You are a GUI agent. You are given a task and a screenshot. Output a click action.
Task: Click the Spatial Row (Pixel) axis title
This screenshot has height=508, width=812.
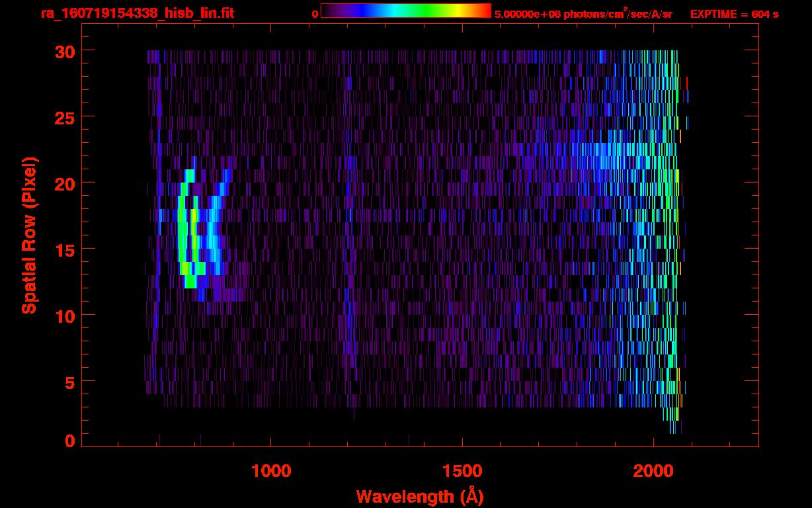(30, 235)
